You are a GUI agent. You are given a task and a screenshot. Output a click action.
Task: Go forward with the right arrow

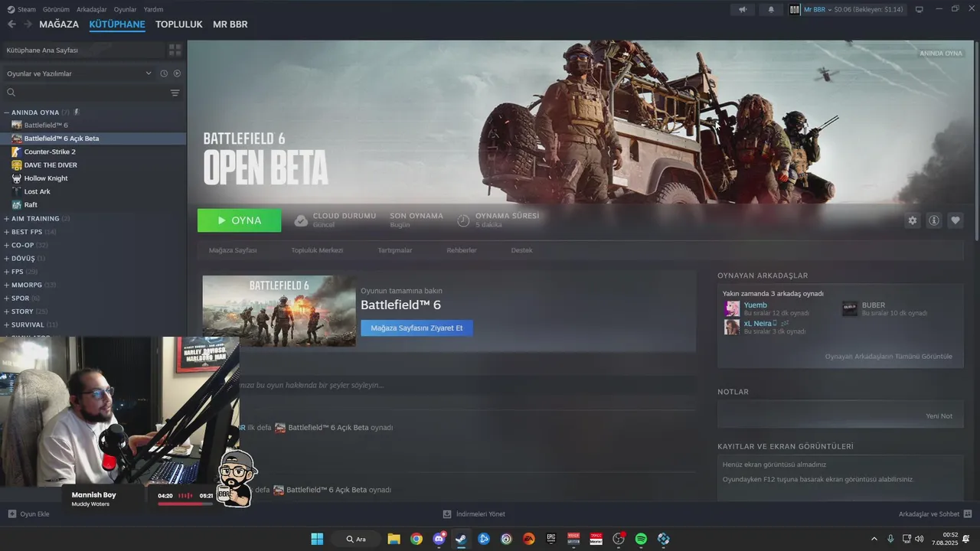[x=28, y=24]
